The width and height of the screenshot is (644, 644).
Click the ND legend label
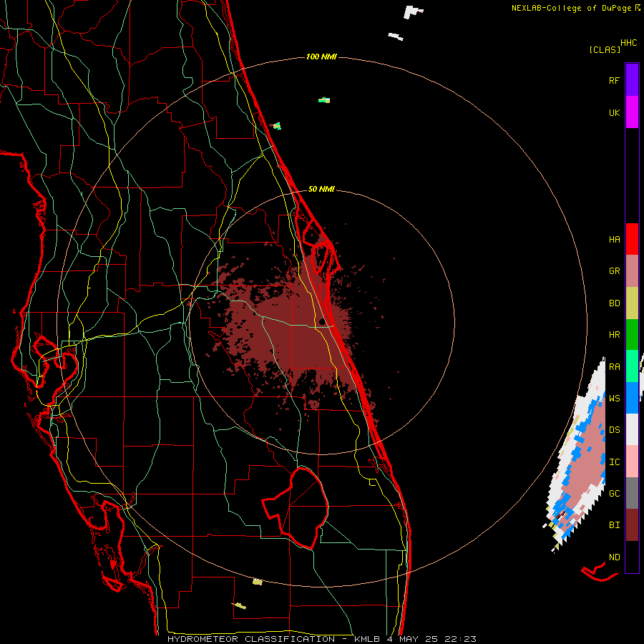point(614,557)
